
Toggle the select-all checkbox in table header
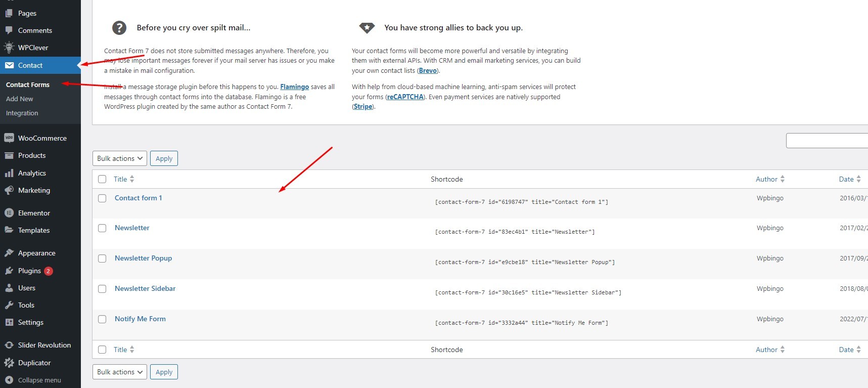[x=102, y=179]
